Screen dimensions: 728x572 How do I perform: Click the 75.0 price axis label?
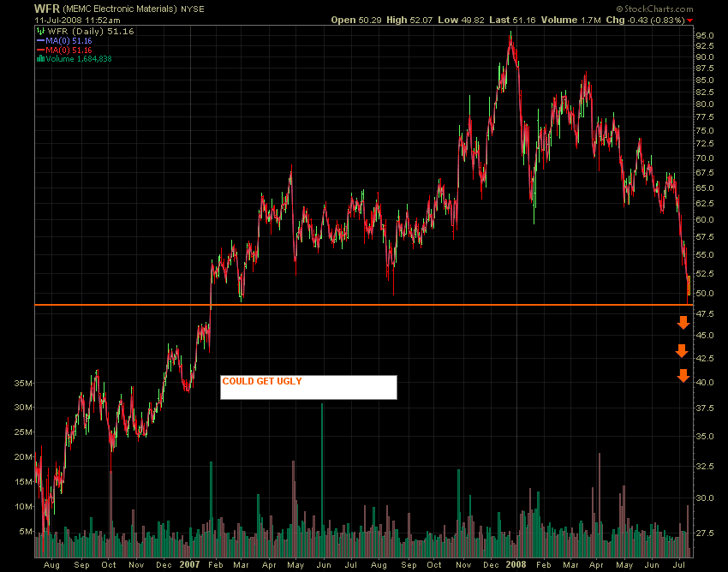pyautogui.click(x=704, y=130)
